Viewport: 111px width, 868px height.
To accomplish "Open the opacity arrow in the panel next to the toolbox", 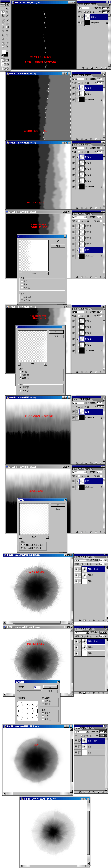I will click(109, 8).
